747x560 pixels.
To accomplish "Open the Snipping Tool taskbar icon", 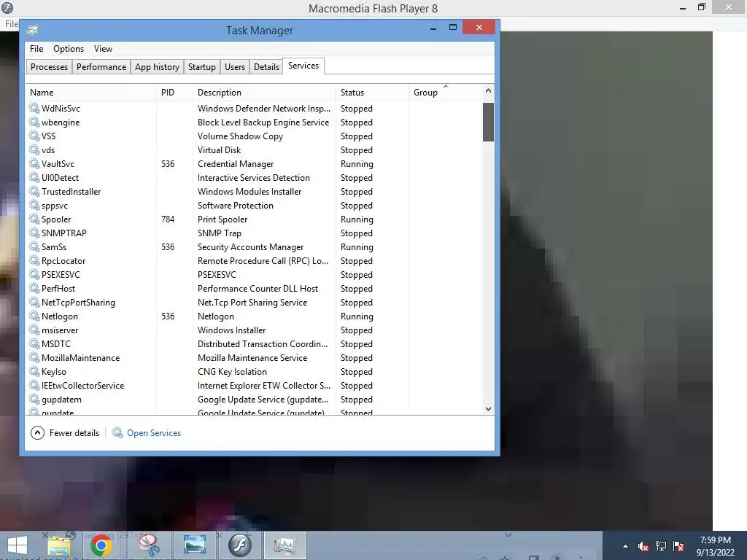I will point(149,545).
